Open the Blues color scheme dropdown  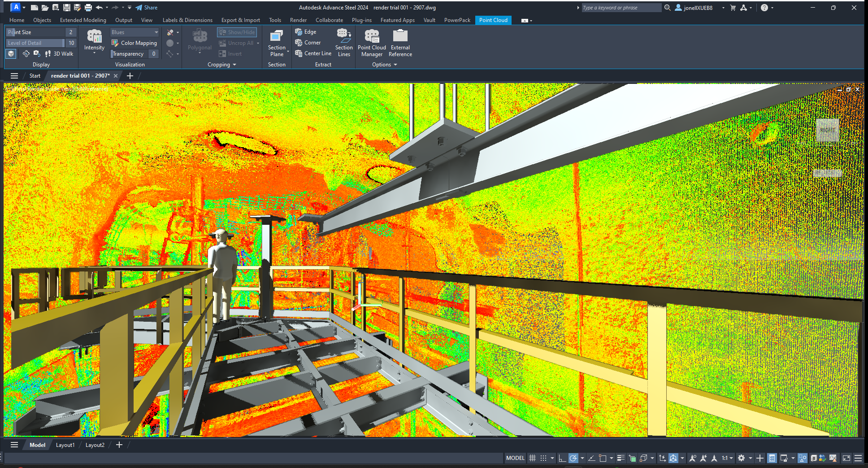coord(135,32)
